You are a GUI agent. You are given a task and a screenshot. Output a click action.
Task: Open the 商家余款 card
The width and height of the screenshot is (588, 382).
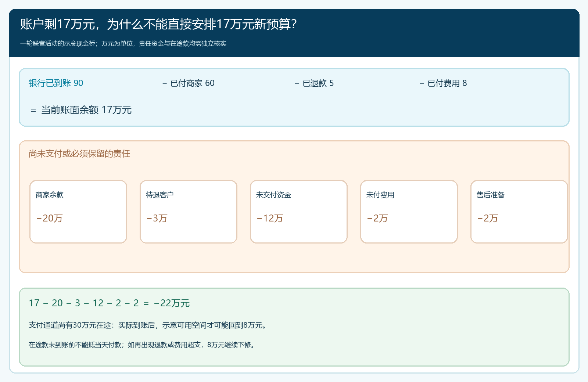78,212
